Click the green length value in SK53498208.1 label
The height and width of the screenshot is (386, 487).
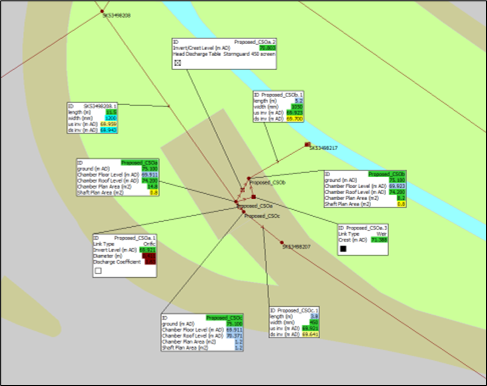[x=111, y=112]
